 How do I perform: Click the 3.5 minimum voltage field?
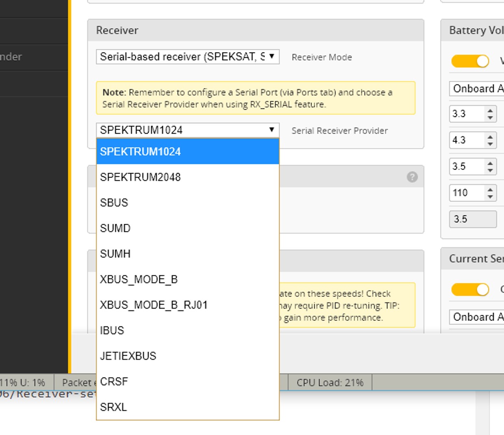(467, 167)
